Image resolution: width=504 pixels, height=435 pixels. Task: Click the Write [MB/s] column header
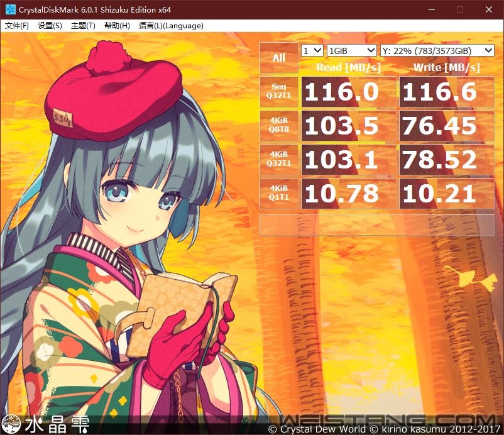point(446,67)
